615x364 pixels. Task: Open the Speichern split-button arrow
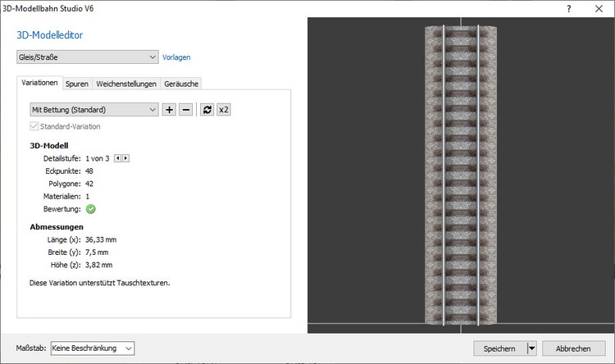(531, 348)
